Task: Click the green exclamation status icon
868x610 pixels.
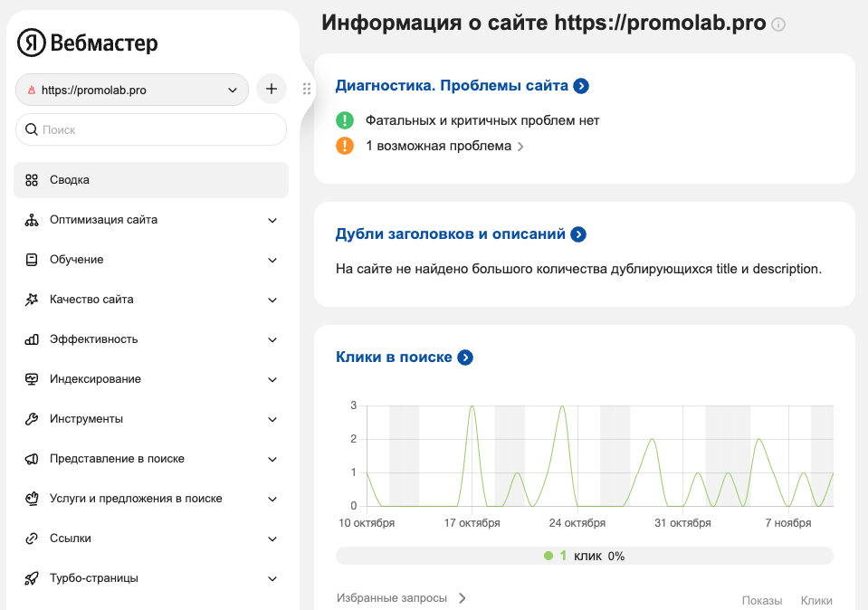Action: pos(344,120)
